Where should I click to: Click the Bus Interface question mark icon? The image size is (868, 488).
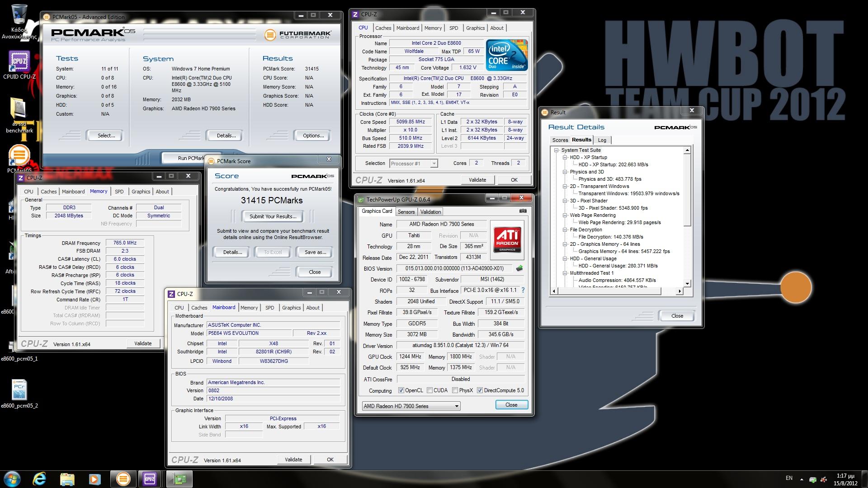[x=523, y=290]
